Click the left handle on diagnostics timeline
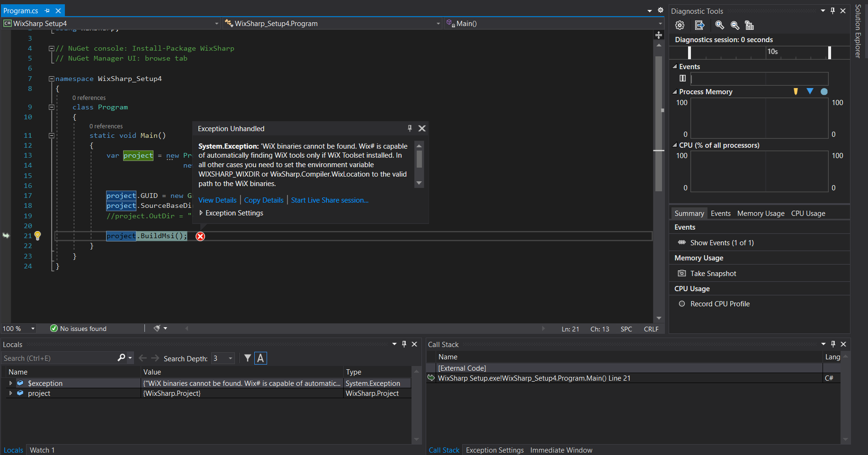The width and height of the screenshot is (868, 455). tap(689, 53)
